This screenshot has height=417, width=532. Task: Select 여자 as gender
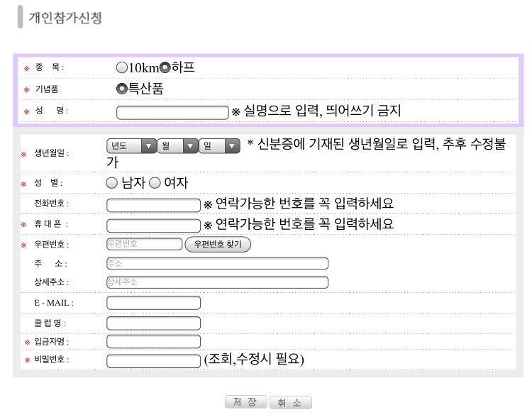point(155,183)
